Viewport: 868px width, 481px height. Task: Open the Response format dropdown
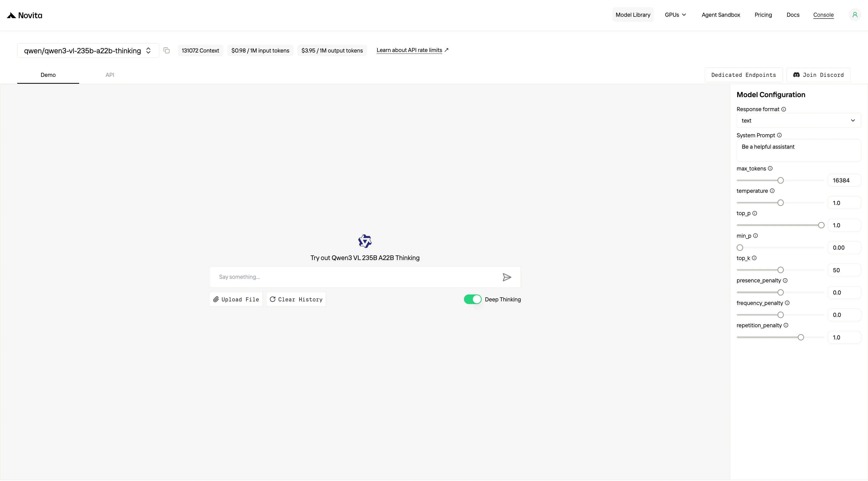click(799, 121)
